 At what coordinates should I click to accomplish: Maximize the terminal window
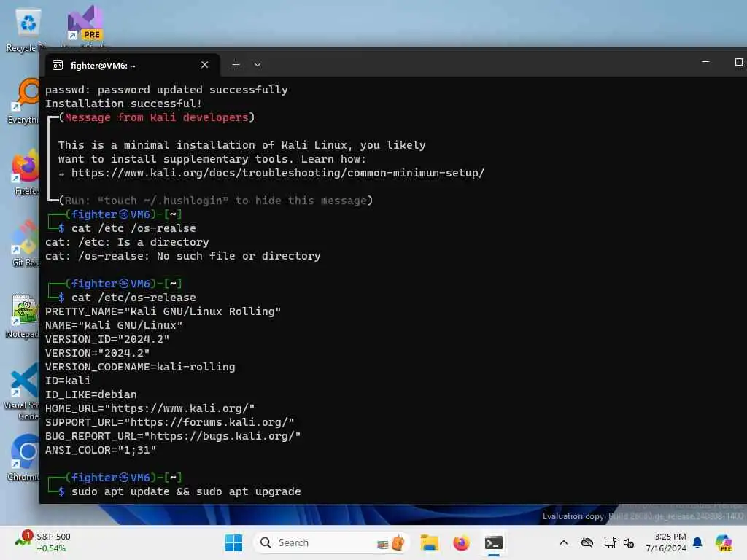(738, 62)
